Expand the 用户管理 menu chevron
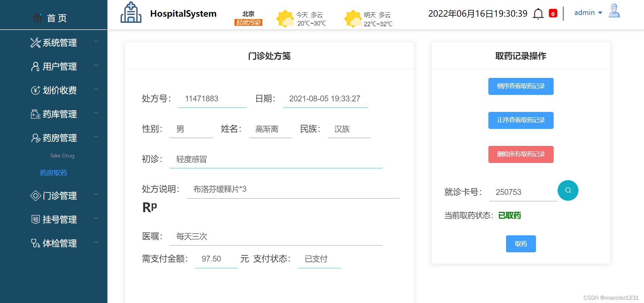The height and width of the screenshot is (303, 644). point(96,65)
